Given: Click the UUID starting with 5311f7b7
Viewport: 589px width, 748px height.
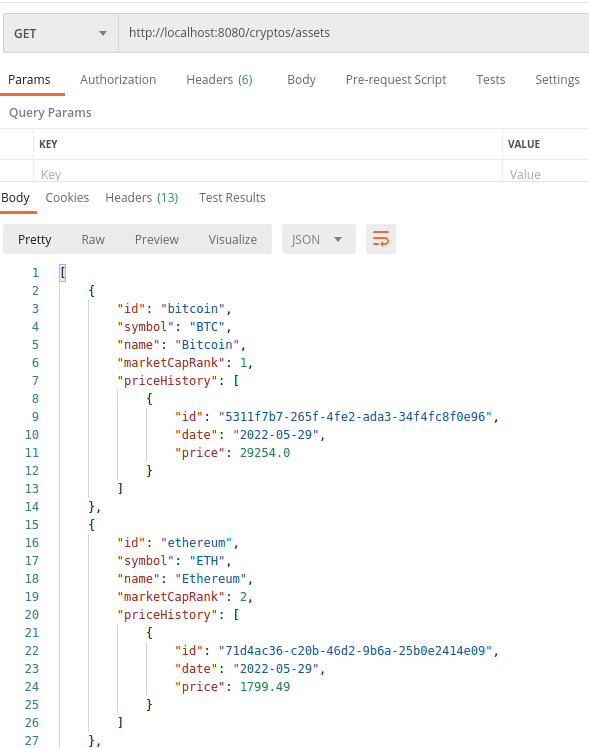Looking at the screenshot, I should coord(355,417).
